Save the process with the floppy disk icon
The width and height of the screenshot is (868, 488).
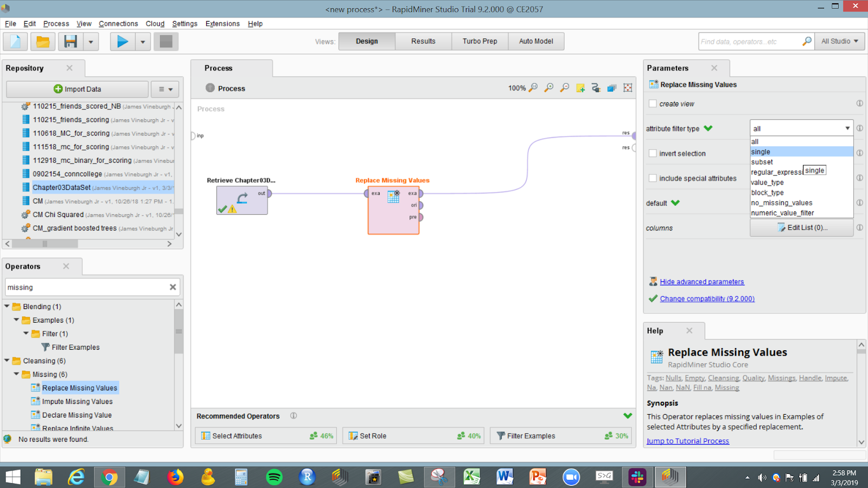pyautogui.click(x=71, y=42)
